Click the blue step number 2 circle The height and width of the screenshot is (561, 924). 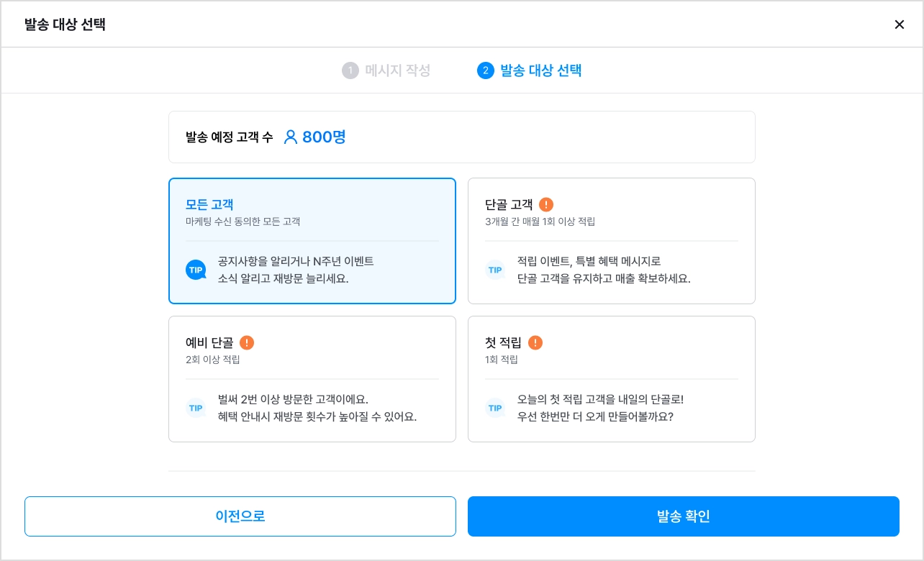pyautogui.click(x=485, y=70)
